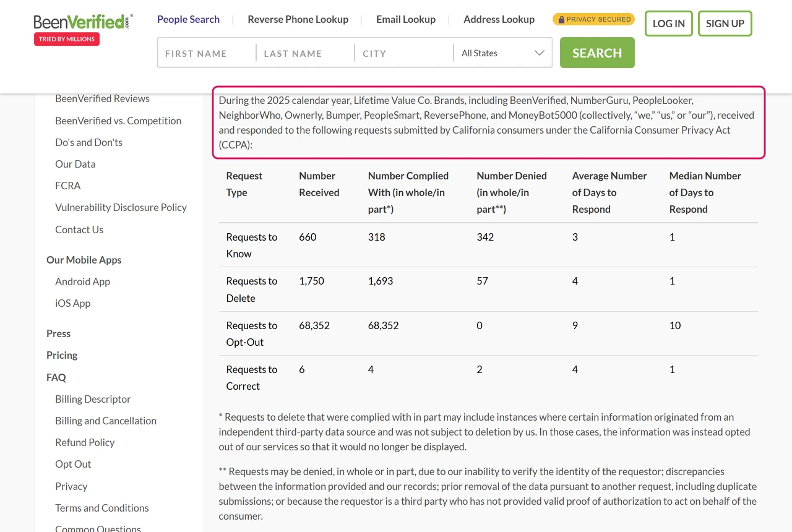
Task: Open the Our Data sidebar link
Action: (x=75, y=164)
